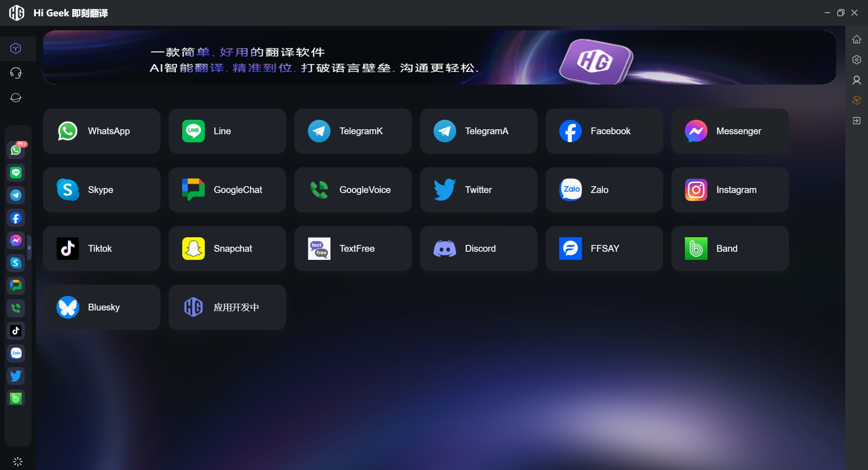Open user account profile icon

[856, 80]
